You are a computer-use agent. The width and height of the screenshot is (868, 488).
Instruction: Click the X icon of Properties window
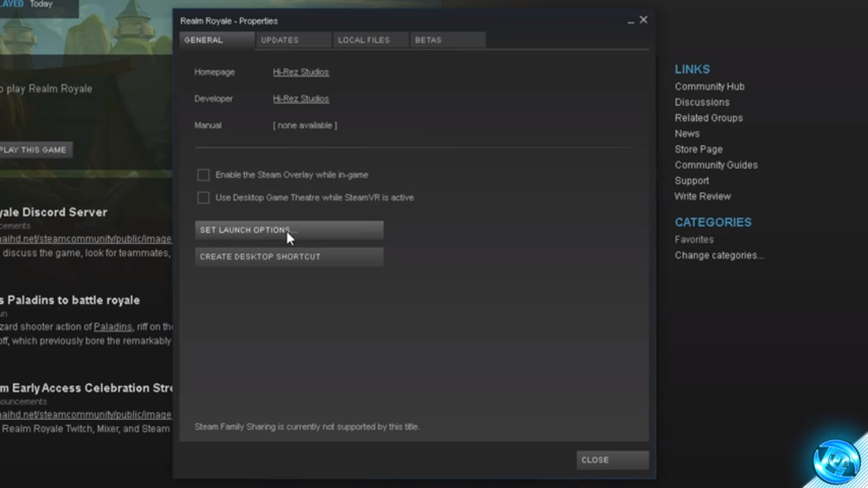[644, 20]
